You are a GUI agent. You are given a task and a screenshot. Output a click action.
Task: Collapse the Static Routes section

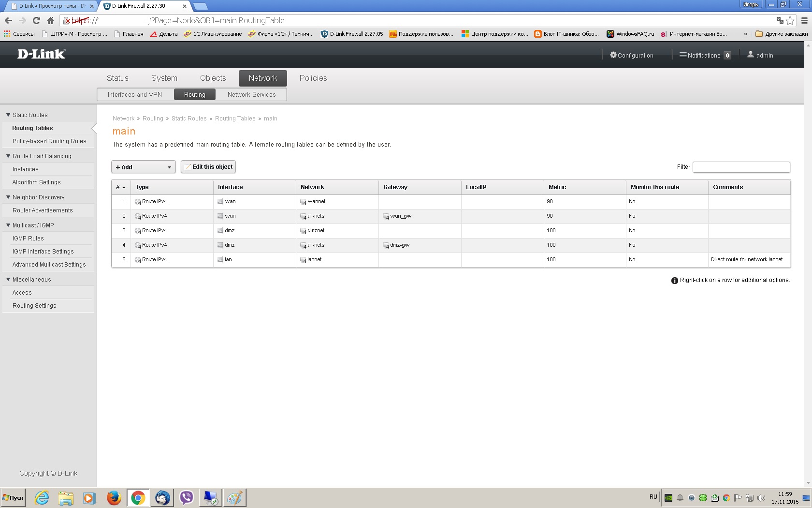8,115
